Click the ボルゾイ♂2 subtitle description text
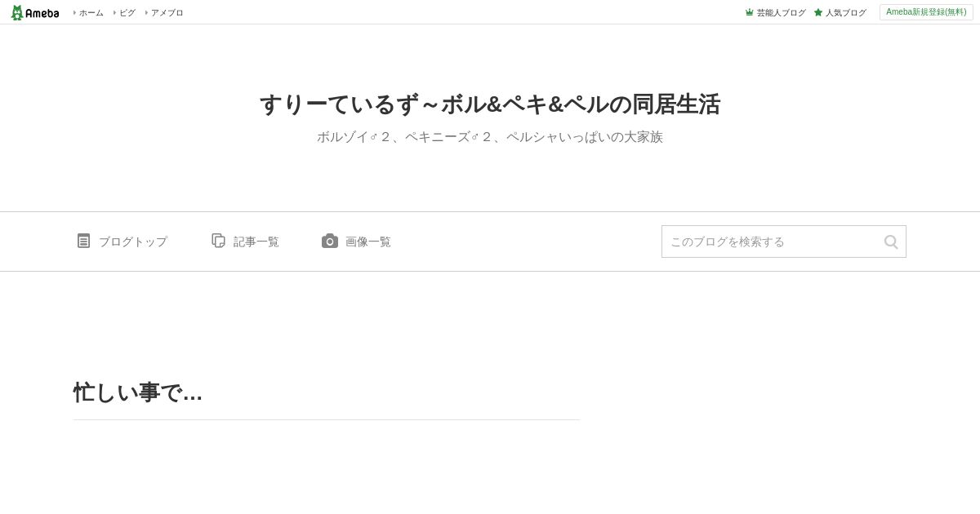 tap(490, 137)
